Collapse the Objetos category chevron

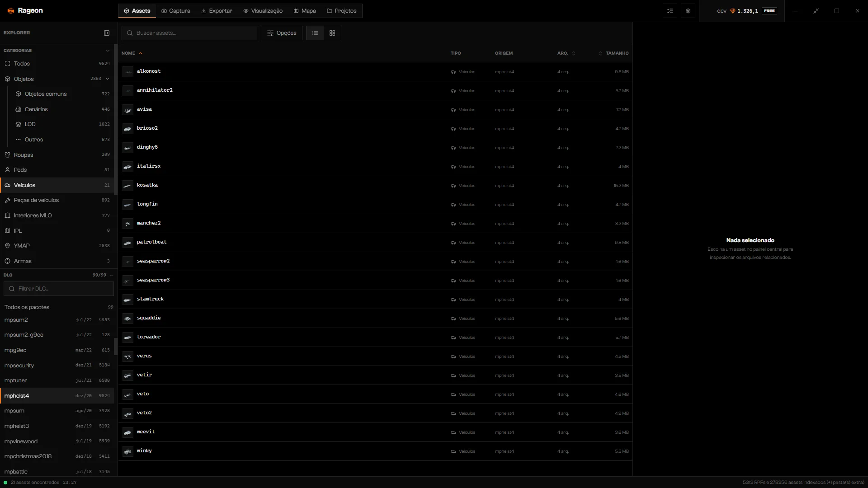click(x=108, y=79)
